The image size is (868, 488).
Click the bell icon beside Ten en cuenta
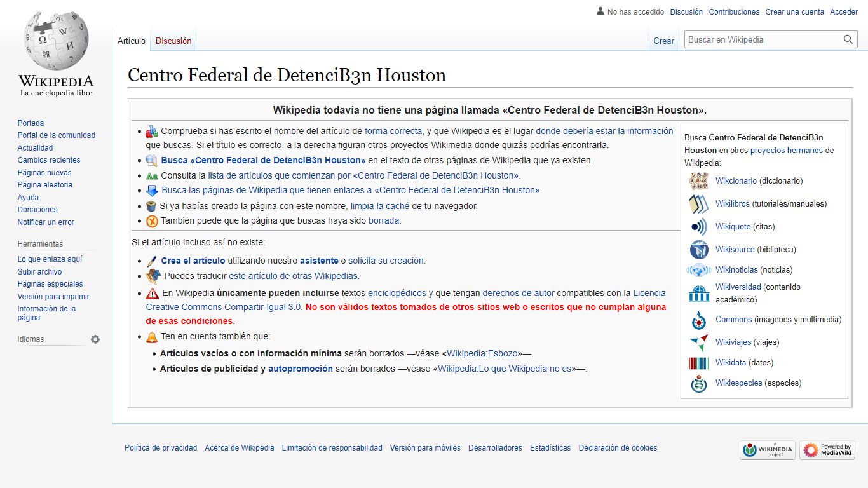pyautogui.click(x=152, y=337)
